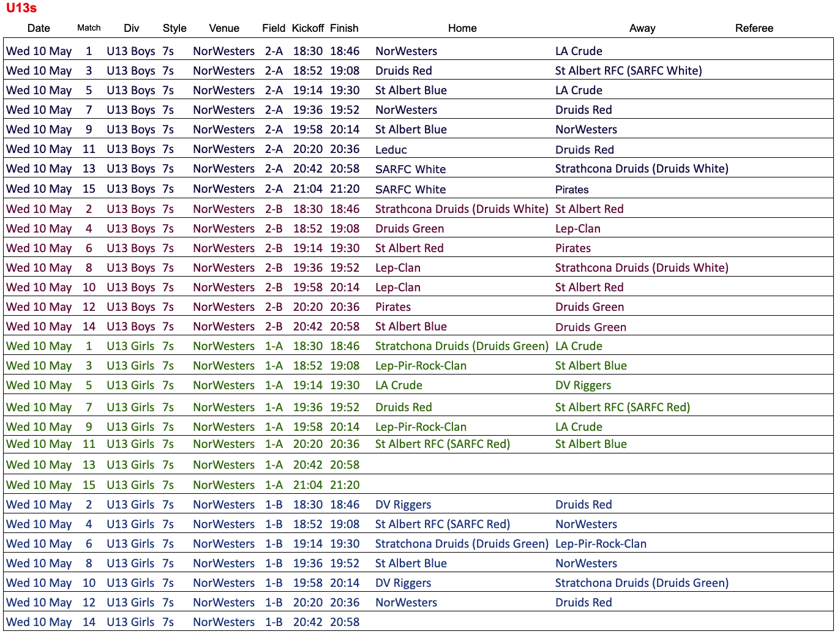
Task: Click field 1-B in Girls match 2 row
Action: pyautogui.click(x=274, y=505)
